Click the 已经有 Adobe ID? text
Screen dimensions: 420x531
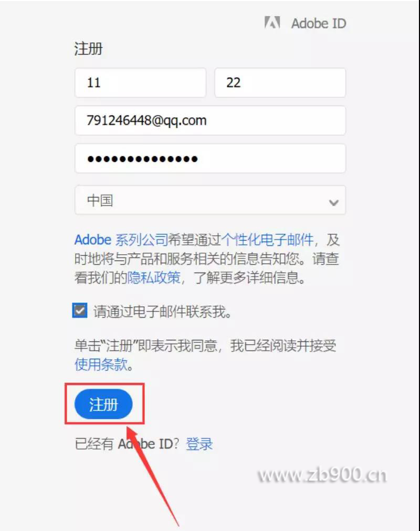[127, 444]
